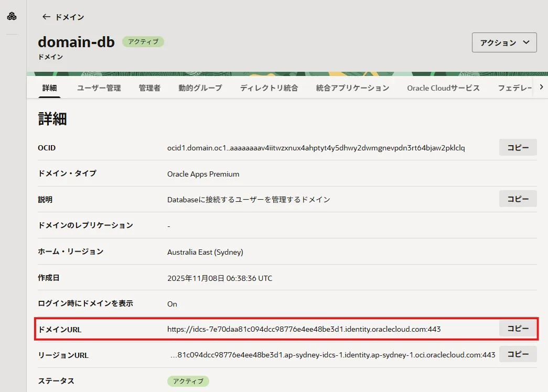Image resolution: width=548 pixels, height=392 pixels.
Task: Switch to the Oracle Cloudサービス tab
Action: tap(443, 88)
